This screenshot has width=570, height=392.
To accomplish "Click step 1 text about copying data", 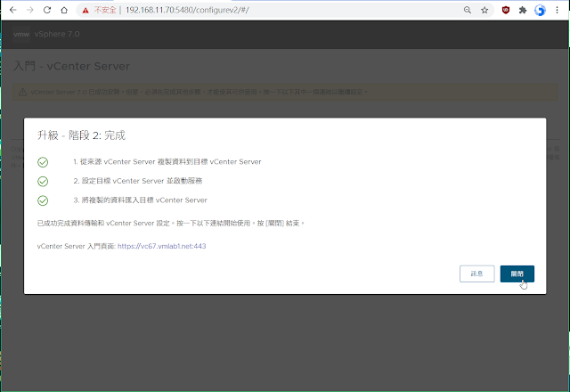I will tap(167, 162).
